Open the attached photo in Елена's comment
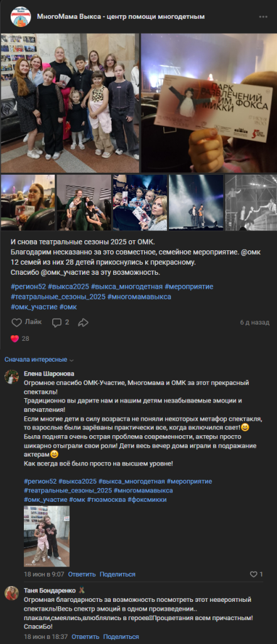 [46, 536]
